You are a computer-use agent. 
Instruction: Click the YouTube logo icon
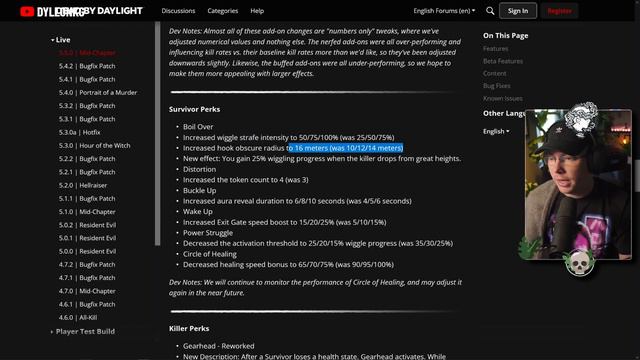coord(27,11)
